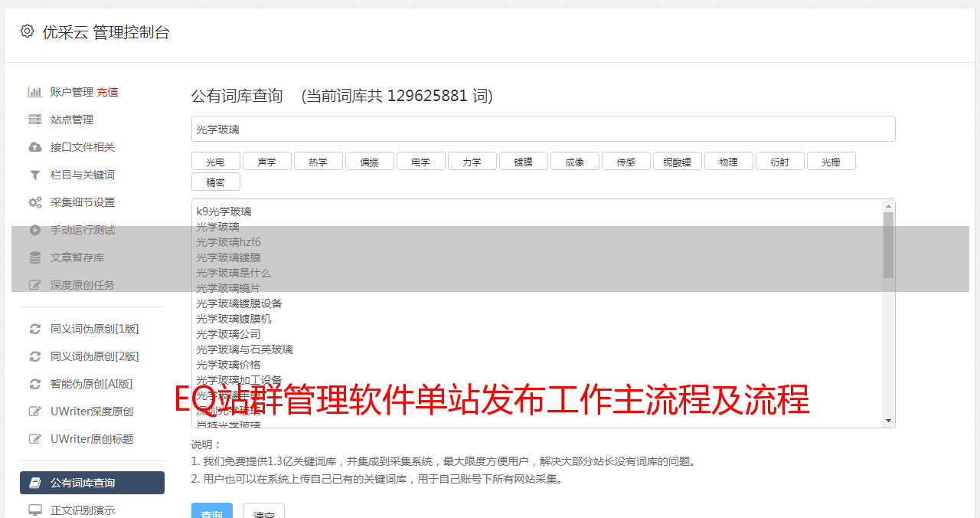The width and height of the screenshot is (980, 518).
Task: Select 'k9光学玻璃' in the results list
Action: point(224,211)
